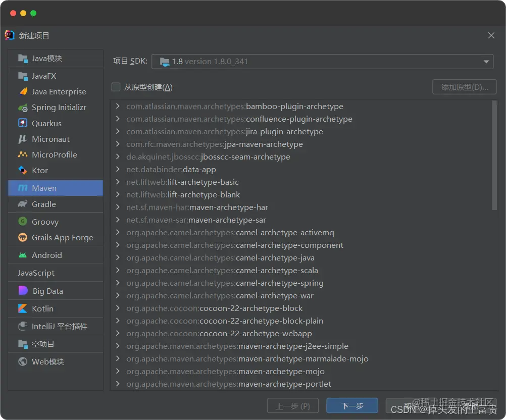
Task: Click the Quarkus logo icon
Action: tap(23, 123)
